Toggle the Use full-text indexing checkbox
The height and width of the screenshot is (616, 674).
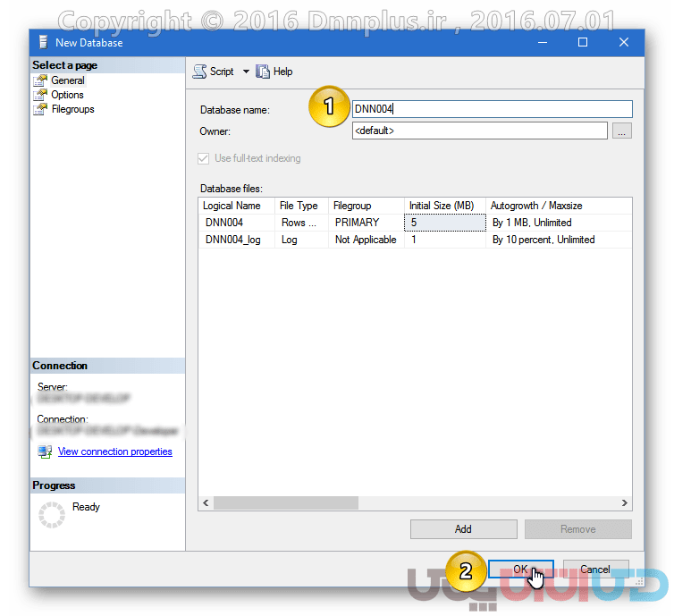point(205,158)
